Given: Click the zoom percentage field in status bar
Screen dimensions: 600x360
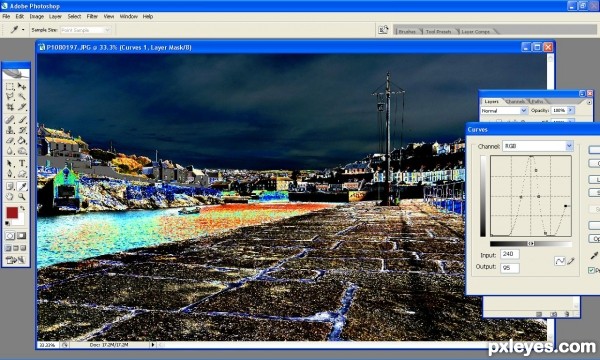Looking at the screenshot, I should point(47,345).
